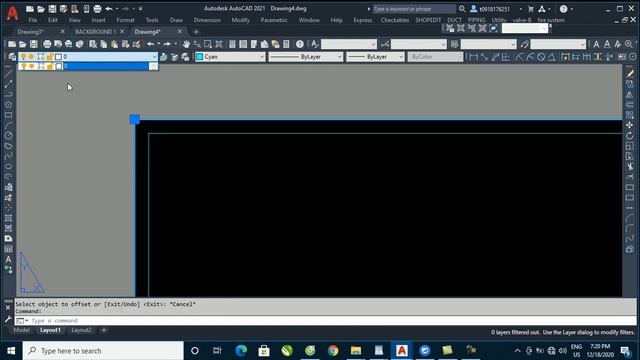Image resolution: width=640 pixels, height=360 pixels.
Task: Select the Multiline Text A tool
Action: coord(8,259)
